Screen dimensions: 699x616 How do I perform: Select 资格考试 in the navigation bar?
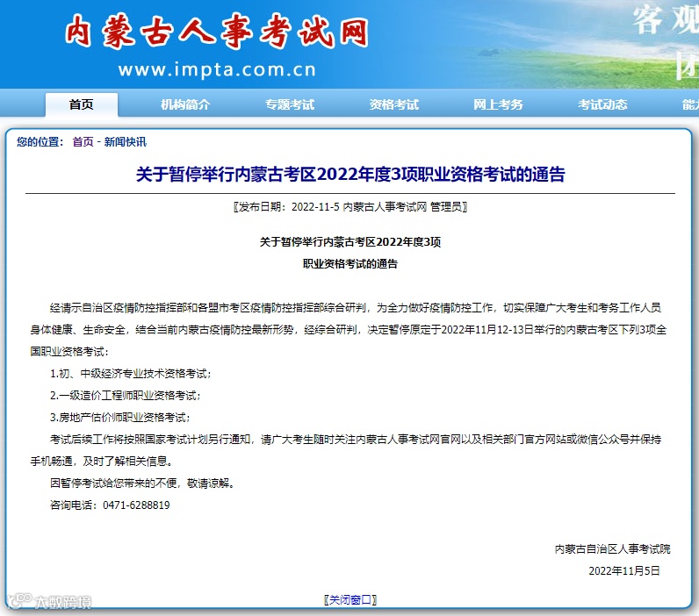394,104
